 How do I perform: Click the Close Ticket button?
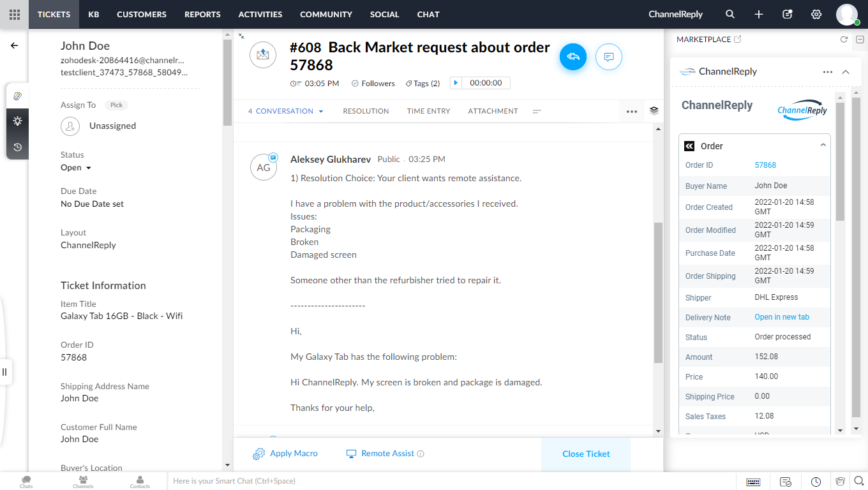(586, 454)
